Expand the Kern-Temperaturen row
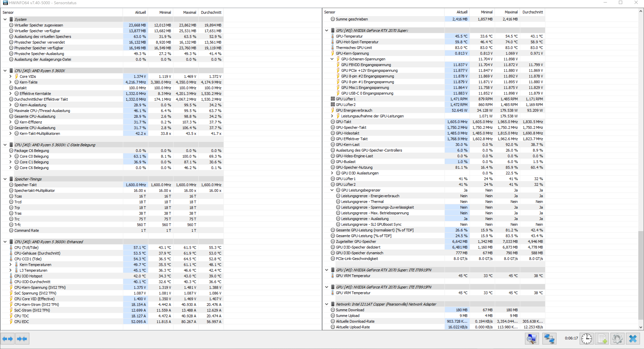The height and width of the screenshot is (349, 644). tap(10, 264)
